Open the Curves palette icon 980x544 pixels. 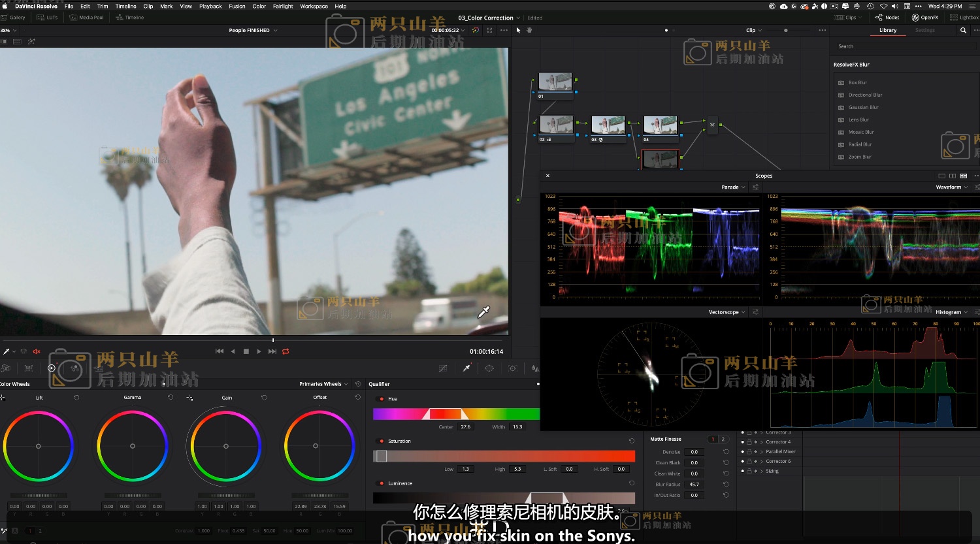[x=443, y=368]
